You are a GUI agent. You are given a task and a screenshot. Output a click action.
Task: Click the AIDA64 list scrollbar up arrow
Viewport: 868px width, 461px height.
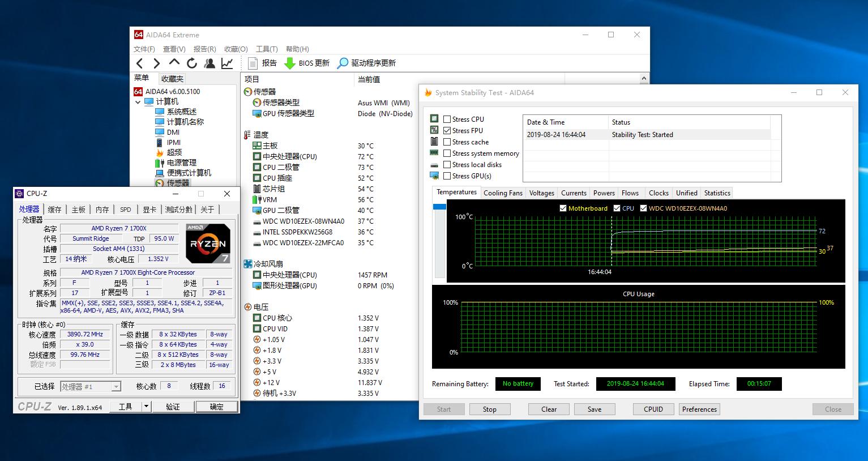(644, 78)
